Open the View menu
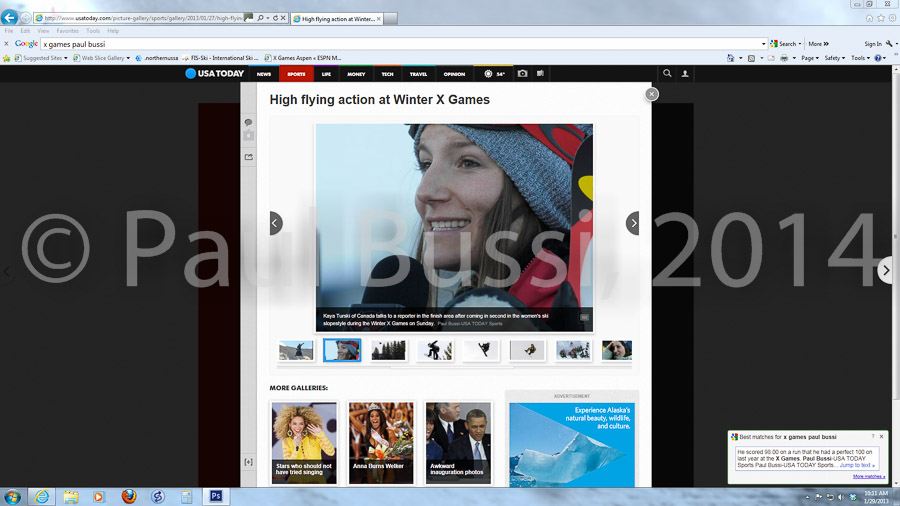This screenshot has width=900, height=506. (43, 31)
